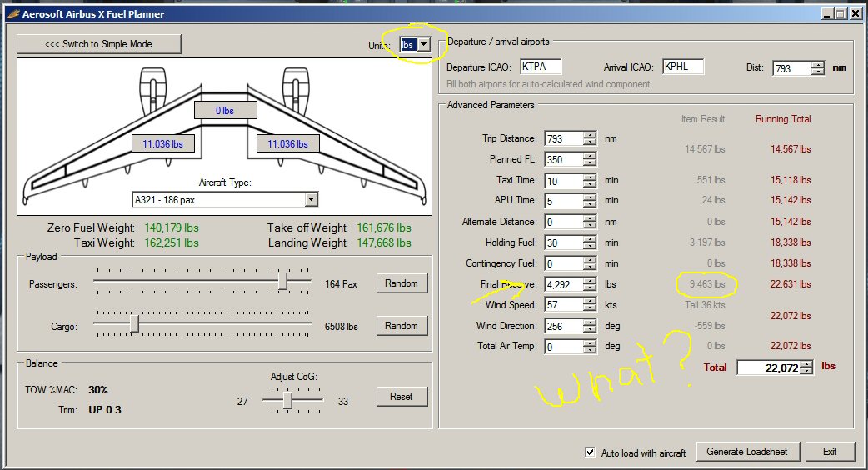Adjust the Taxi Time spinner
This screenshot has height=470, width=868.
coord(590,181)
